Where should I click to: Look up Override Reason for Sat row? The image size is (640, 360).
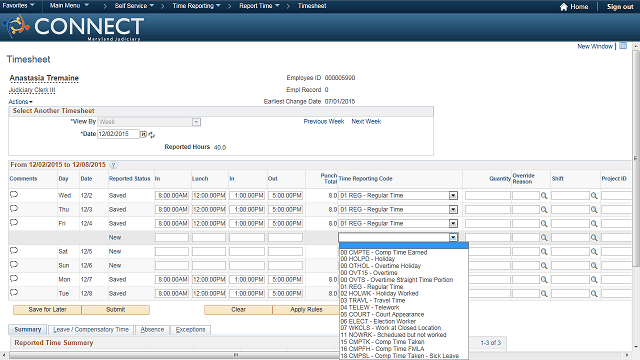[544, 252]
